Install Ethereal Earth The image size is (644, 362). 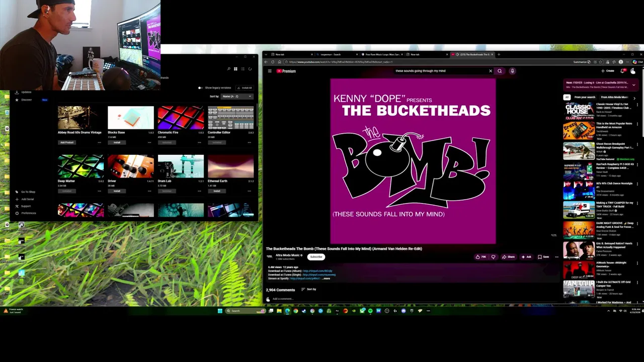pyautogui.click(x=217, y=191)
